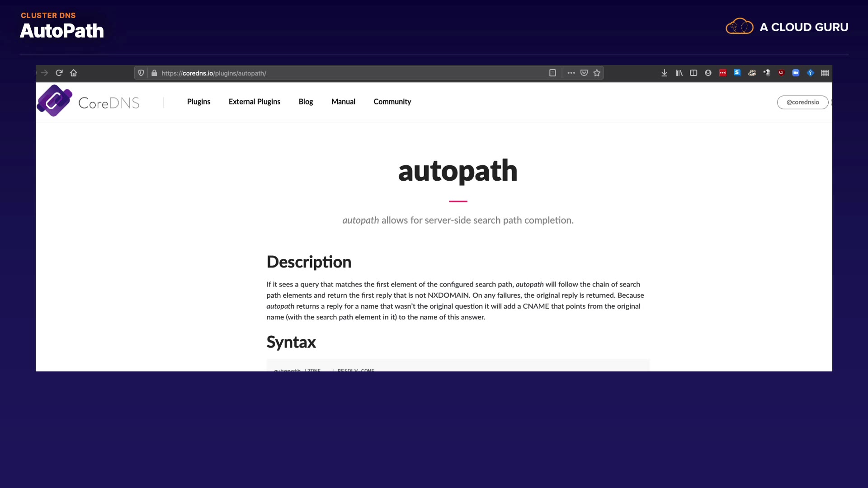Go to the browser home page

click(x=74, y=73)
